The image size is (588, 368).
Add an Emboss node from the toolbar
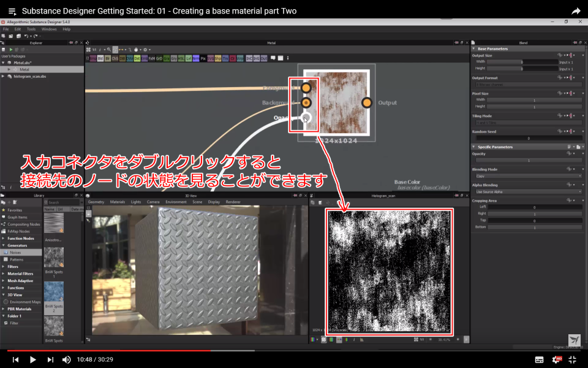145,58
